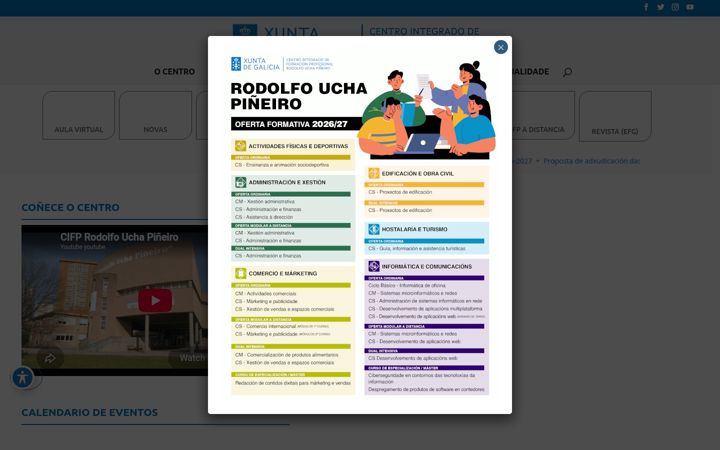Open the Instagram profile icon
720x450 pixels.
(675, 7)
